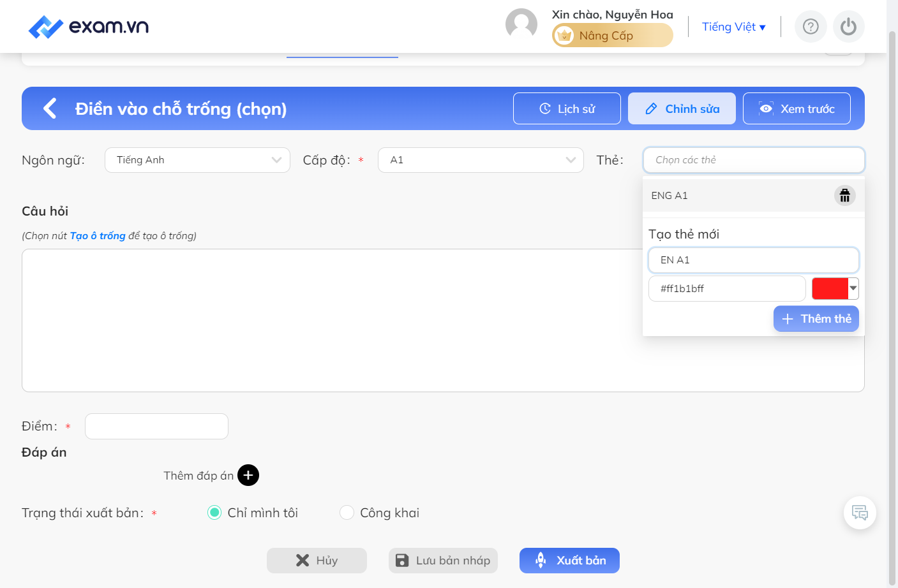The width and height of the screenshot is (898, 588).
Task: Open the Lịch sử history view
Action: 567,108
